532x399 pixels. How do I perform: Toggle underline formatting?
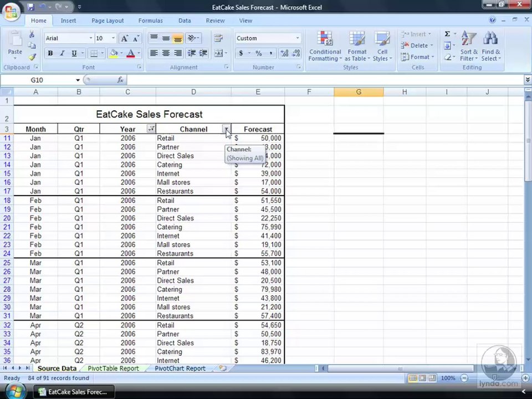(74, 53)
